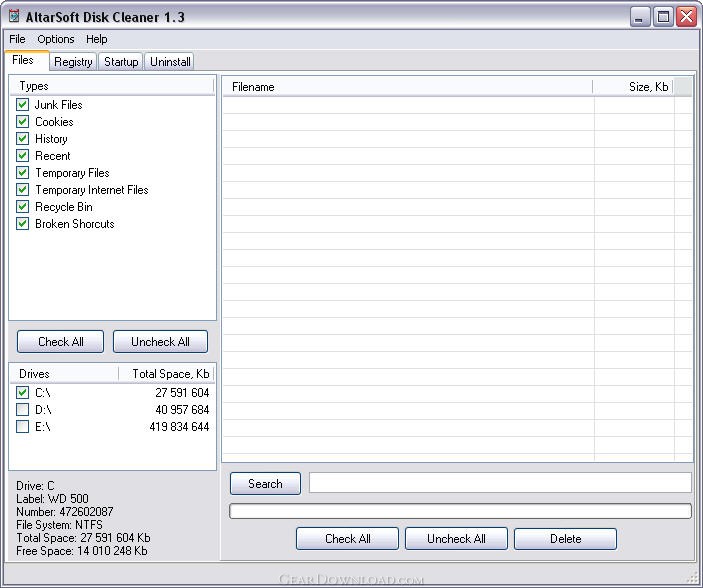
Task: Click the File System: NTFS text
Action: [59, 525]
